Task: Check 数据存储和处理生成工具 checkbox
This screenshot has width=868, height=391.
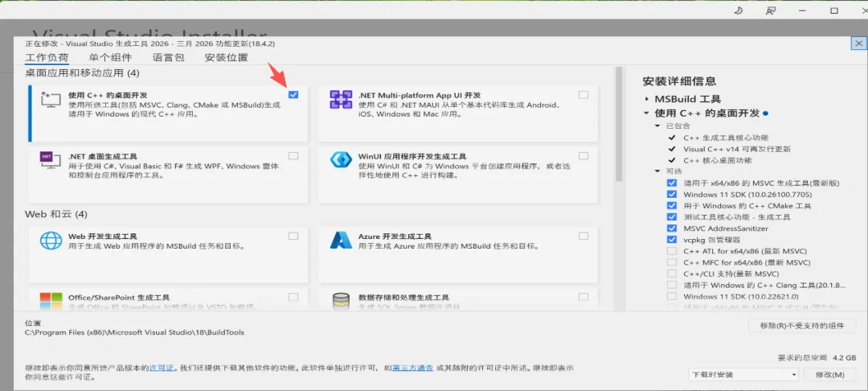Action: (583, 297)
